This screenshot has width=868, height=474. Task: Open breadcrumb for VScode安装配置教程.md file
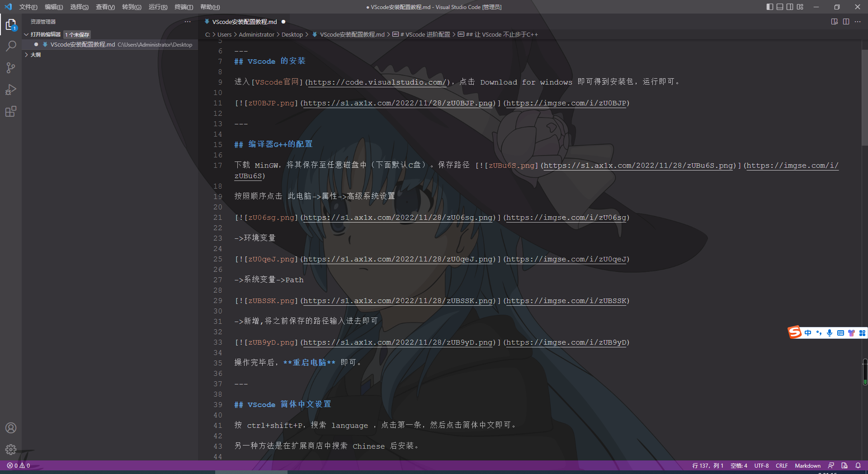348,34
